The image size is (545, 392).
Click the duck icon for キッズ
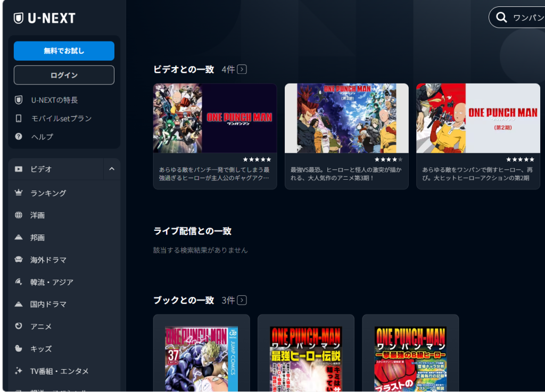click(19, 348)
